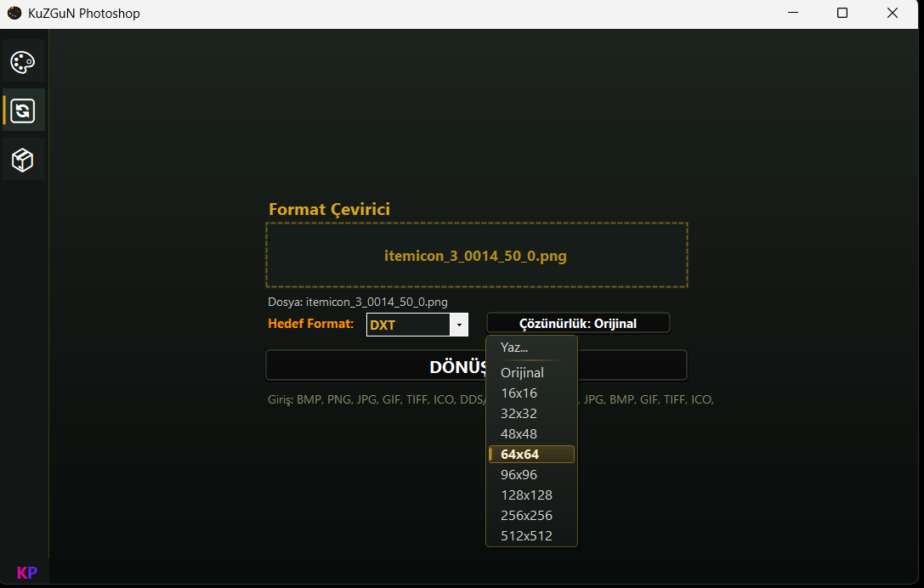This screenshot has width=924, height=588.
Task: Select 48x48 in the resolution menu
Action: pos(531,433)
